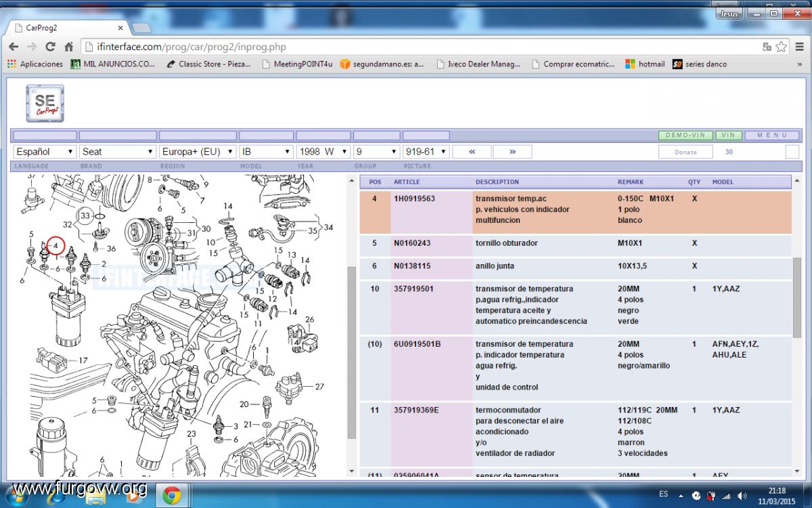Open the series danco bookmark
This screenshot has width=812, height=508.
700,64
